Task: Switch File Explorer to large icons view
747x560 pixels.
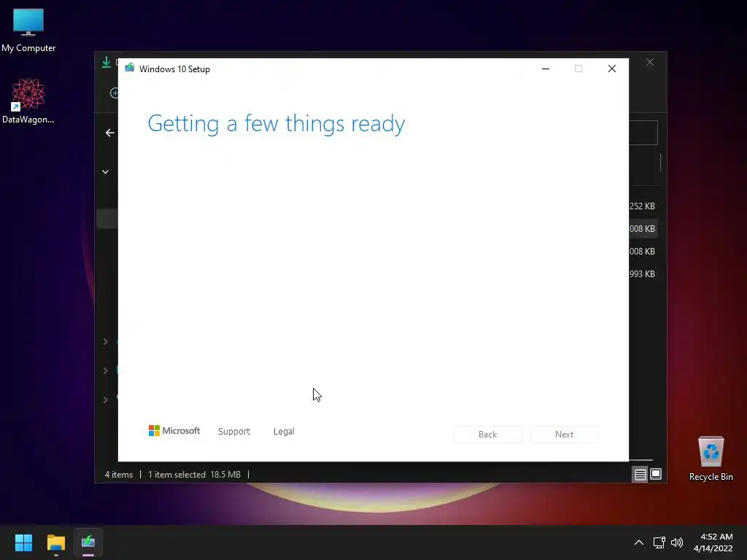Action: [x=656, y=474]
